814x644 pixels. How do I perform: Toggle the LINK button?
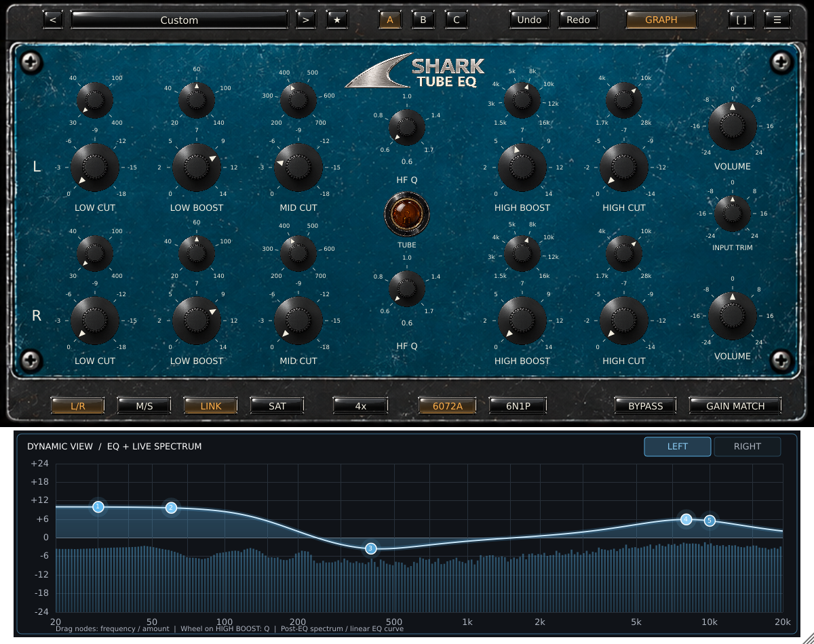click(x=211, y=406)
